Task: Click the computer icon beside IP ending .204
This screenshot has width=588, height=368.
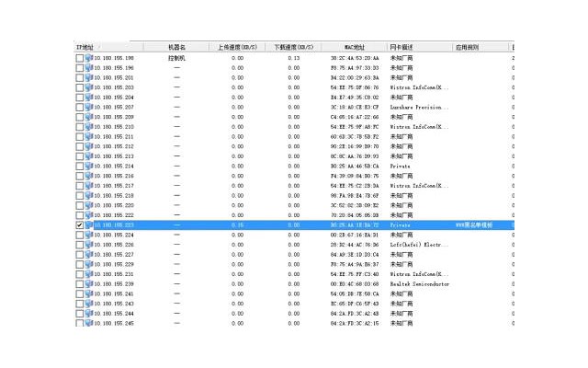Action: click(x=89, y=97)
